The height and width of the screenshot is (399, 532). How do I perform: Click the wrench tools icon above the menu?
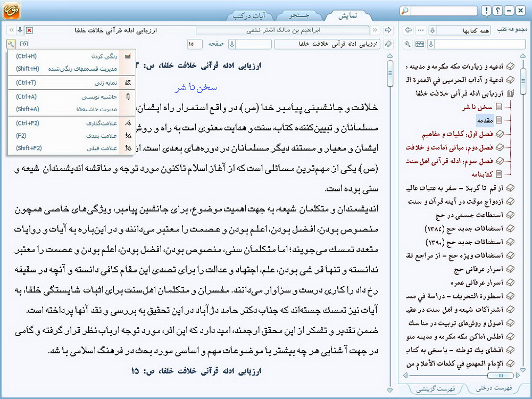(11, 44)
